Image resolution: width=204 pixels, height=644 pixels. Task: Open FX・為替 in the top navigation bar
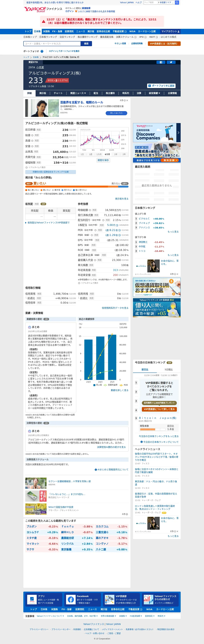[57, 32]
